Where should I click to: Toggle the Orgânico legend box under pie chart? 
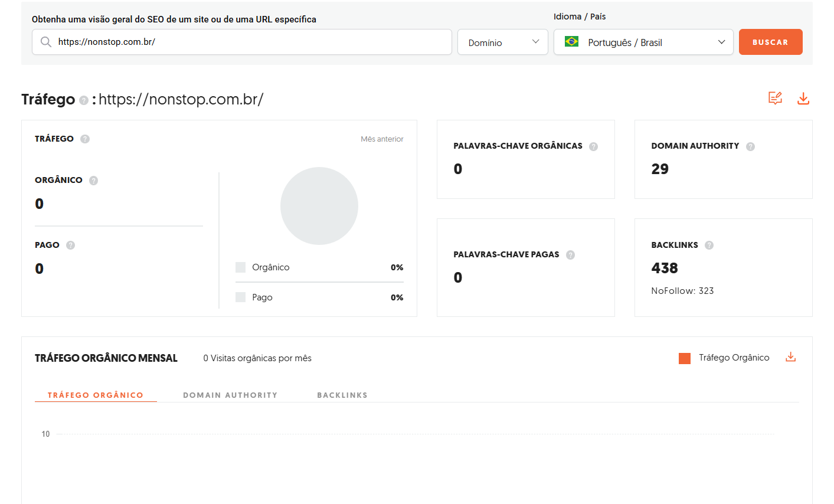coord(240,267)
